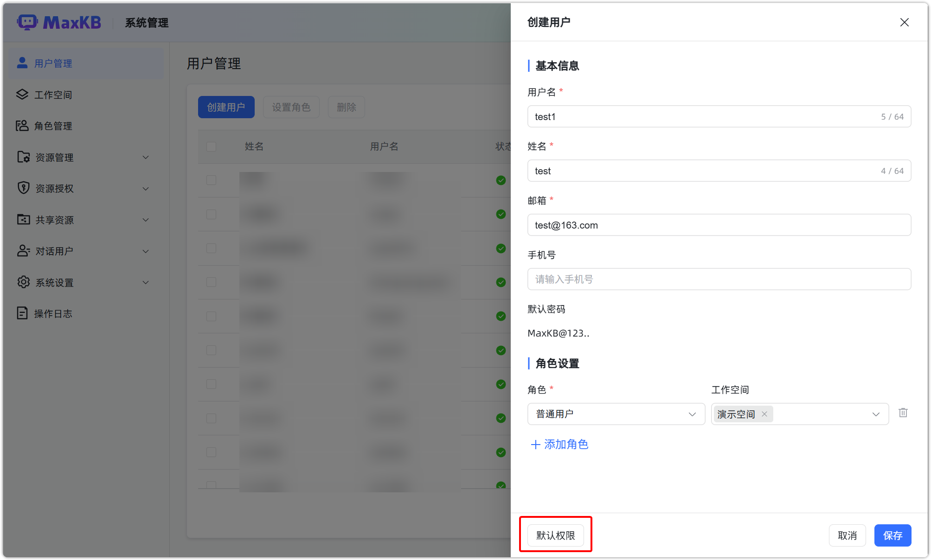Tick the second user row checkbox
This screenshot has height=560, width=931.
tap(211, 214)
